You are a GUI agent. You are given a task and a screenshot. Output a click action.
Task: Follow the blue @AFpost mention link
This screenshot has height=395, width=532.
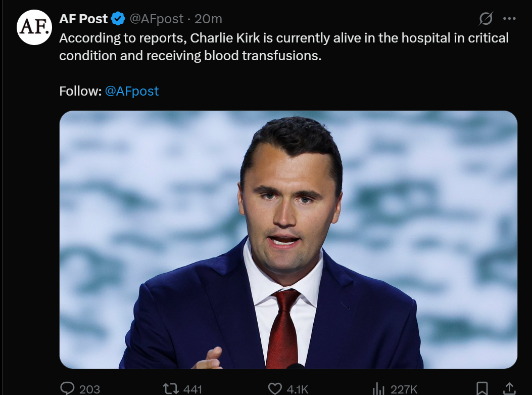click(131, 91)
